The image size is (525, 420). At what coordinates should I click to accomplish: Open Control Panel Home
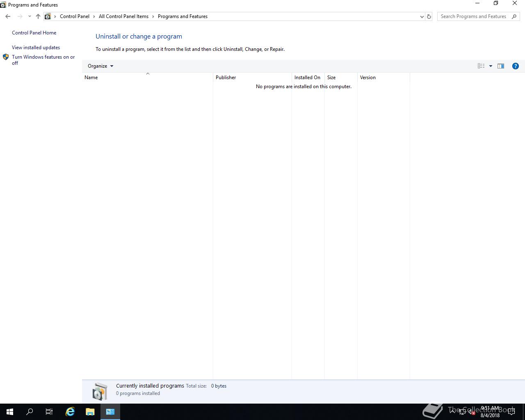pyautogui.click(x=34, y=33)
